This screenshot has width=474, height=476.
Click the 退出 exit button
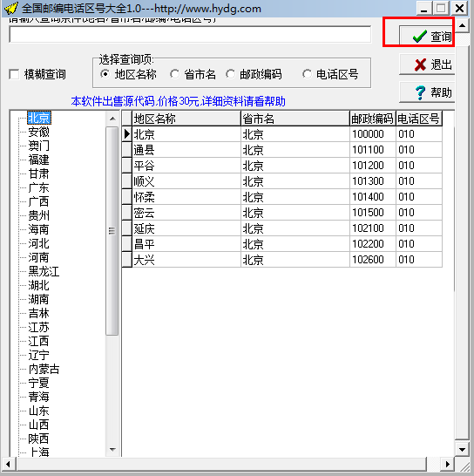427,65
